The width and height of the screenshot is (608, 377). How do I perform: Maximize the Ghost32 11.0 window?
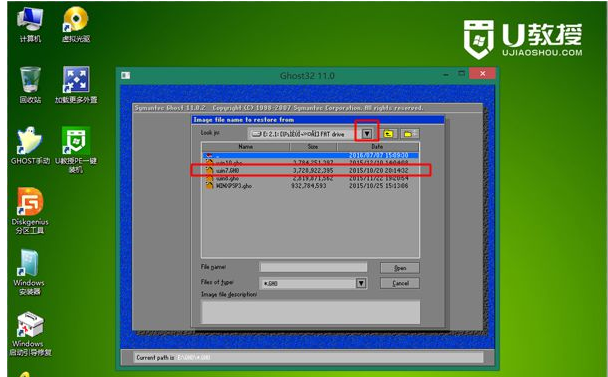pyautogui.click(x=461, y=73)
